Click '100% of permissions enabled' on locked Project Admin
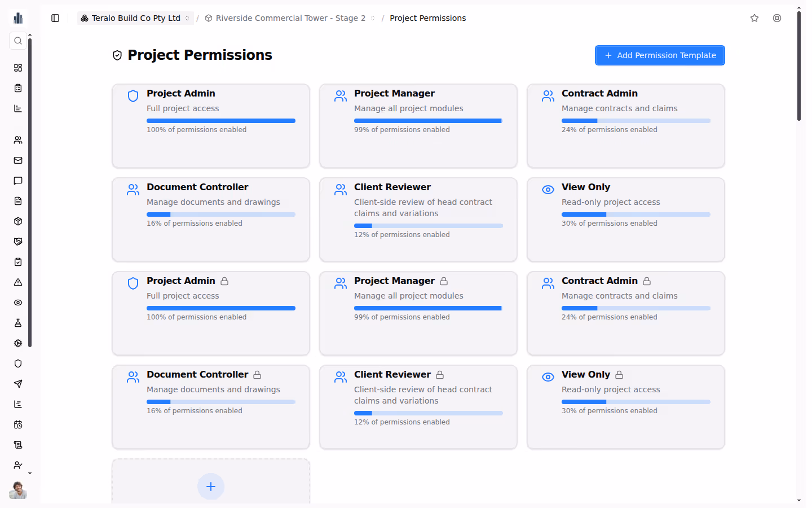This screenshot has height=508, width=812. click(x=197, y=317)
